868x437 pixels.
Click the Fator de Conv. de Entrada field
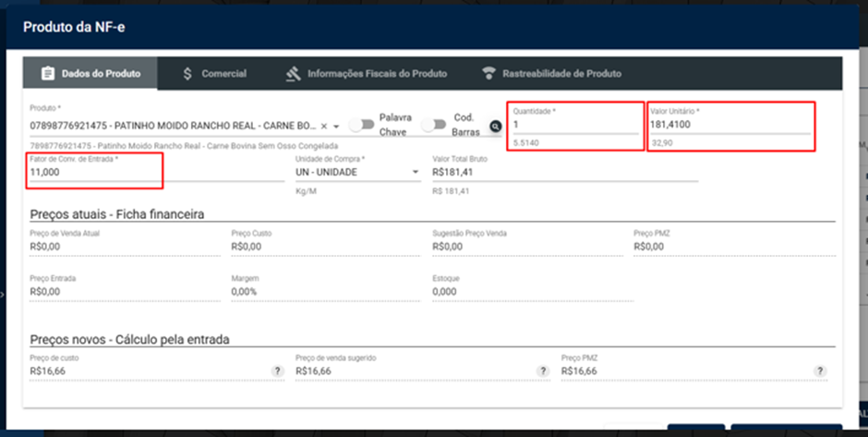157,172
